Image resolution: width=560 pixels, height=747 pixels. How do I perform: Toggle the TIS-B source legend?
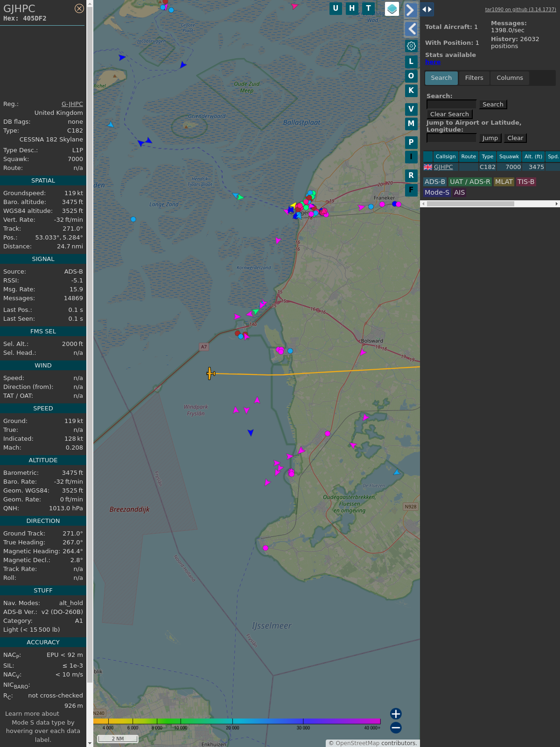point(526,182)
